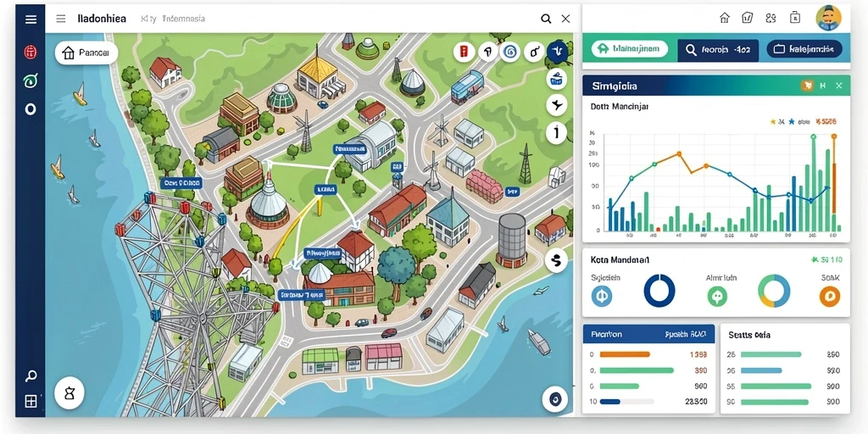Click the blue progress bar in the Statts card
The height and width of the screenshot is (434, 868).
coord(761,370)
